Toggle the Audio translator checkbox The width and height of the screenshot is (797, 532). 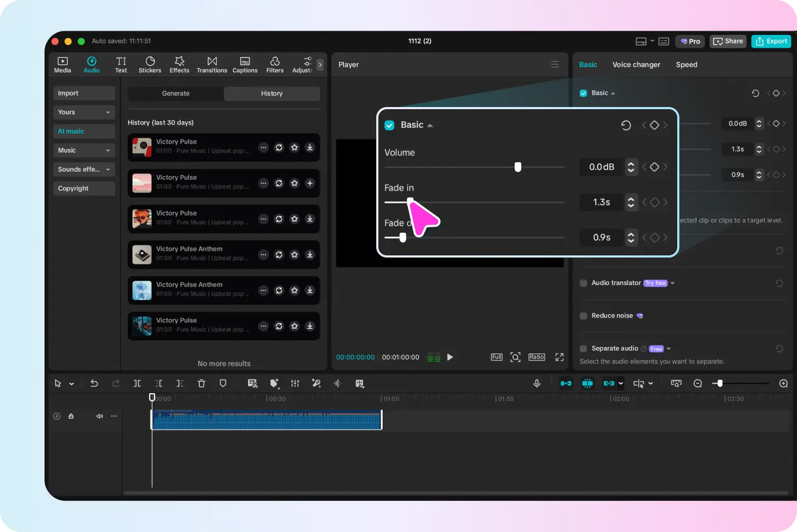[582, 282]
